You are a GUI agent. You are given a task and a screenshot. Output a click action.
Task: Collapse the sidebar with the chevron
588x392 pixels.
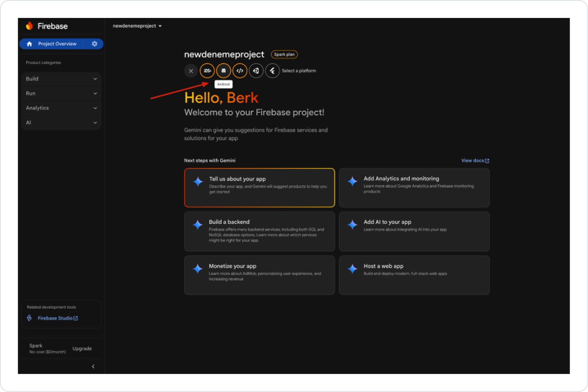[x=93, y=366]
